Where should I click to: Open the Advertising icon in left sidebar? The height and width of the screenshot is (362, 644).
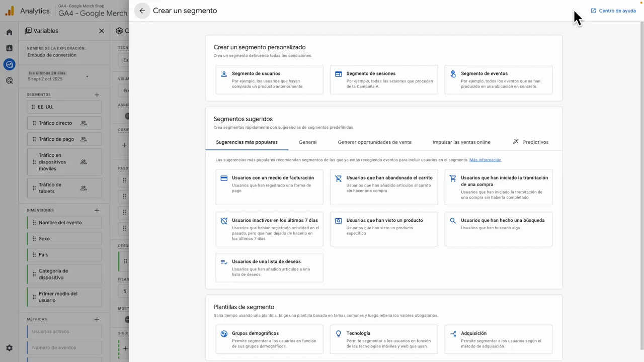[9, 80]
